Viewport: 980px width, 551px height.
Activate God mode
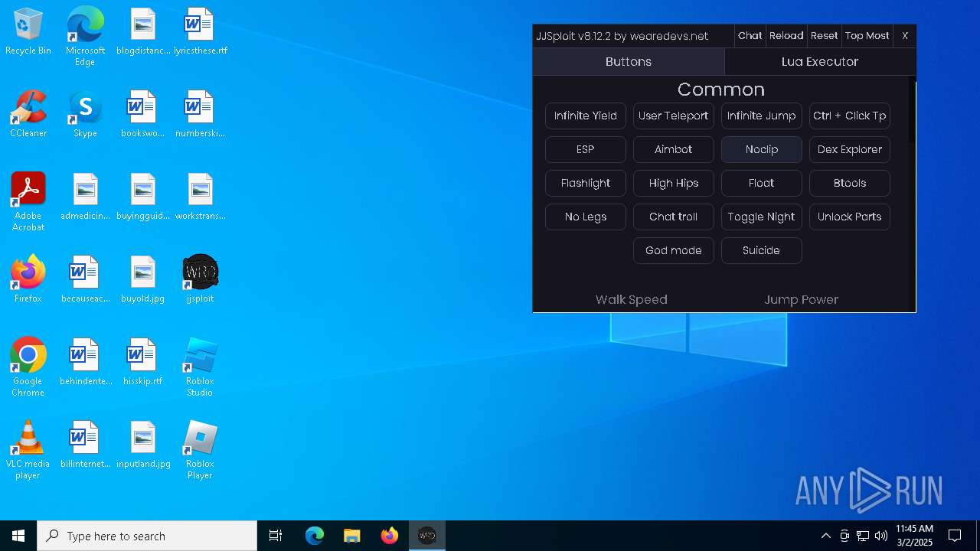[x=674, y=250]
